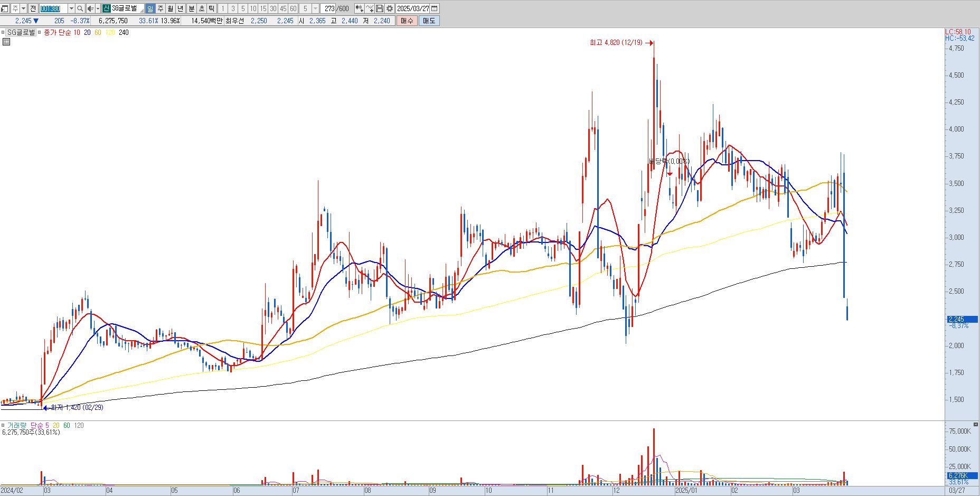This screenshot has height=496, width=980.
Task: Select tick 틱 chart period
Action: [211, 8]
